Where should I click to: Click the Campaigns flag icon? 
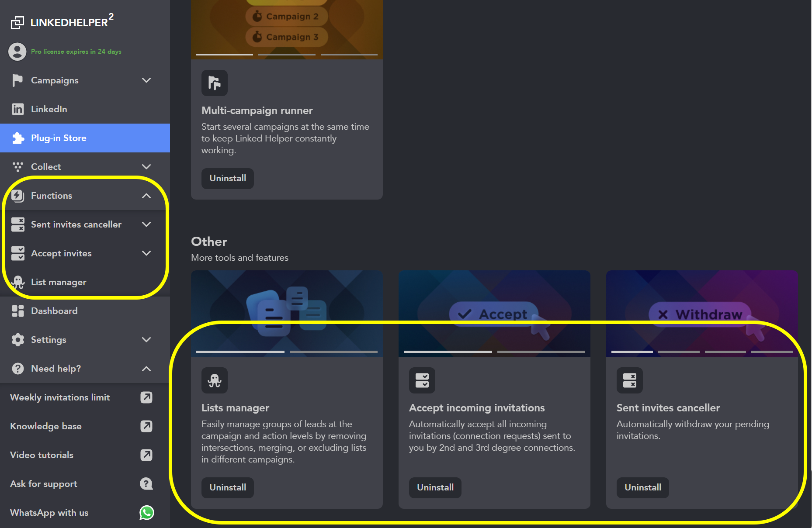tap(17, 80)
